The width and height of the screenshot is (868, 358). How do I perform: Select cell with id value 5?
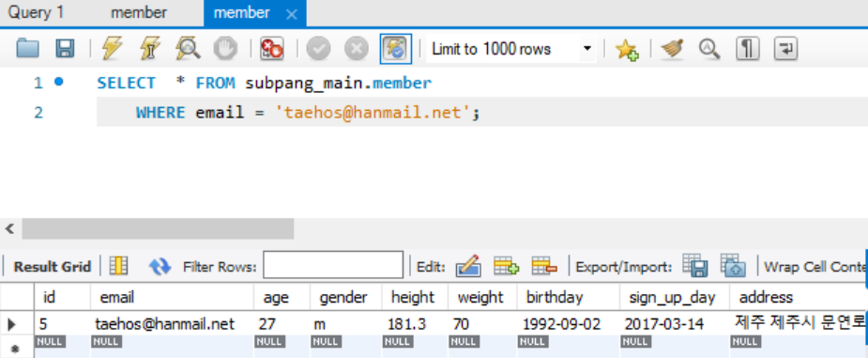pyautogui.click(x=62, y=323)
